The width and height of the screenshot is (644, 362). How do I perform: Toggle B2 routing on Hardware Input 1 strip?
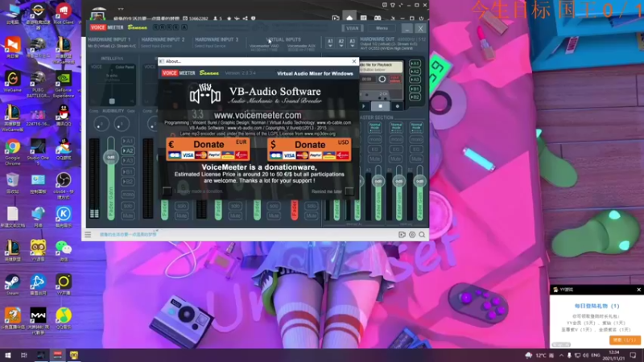(128, 182)
